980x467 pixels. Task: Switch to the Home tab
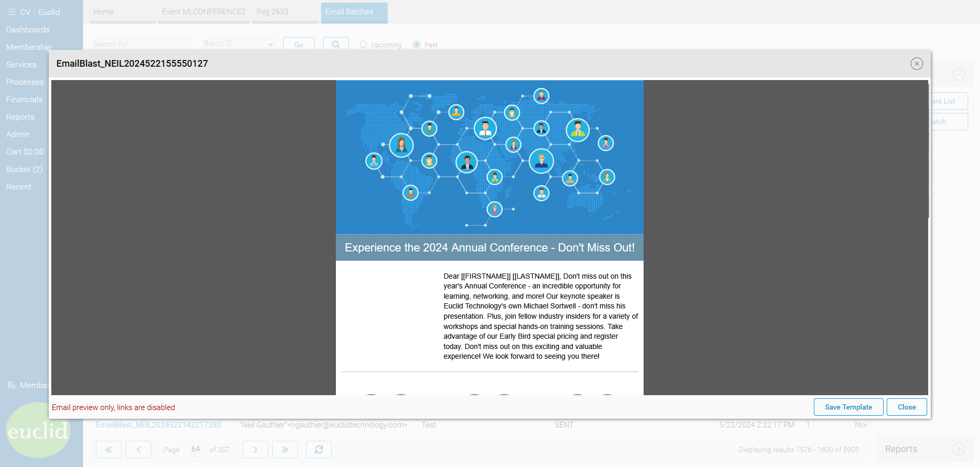(x=104, y=12)
